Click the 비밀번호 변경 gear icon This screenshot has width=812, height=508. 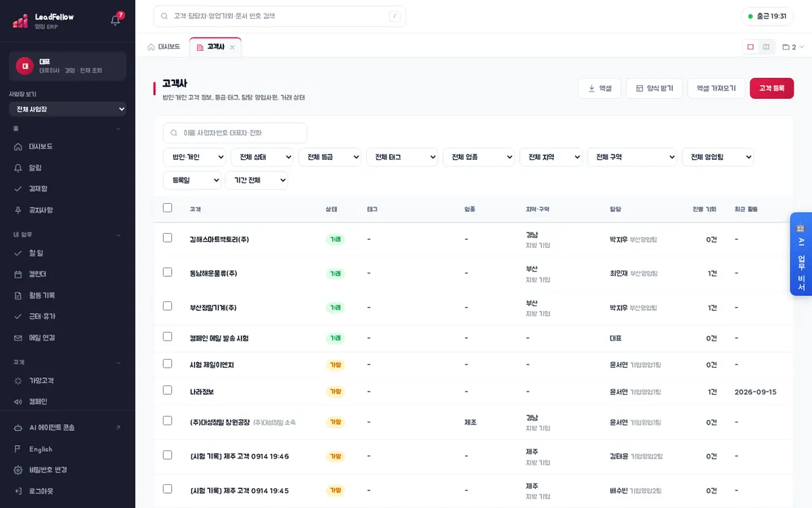(x=18, y=470)
